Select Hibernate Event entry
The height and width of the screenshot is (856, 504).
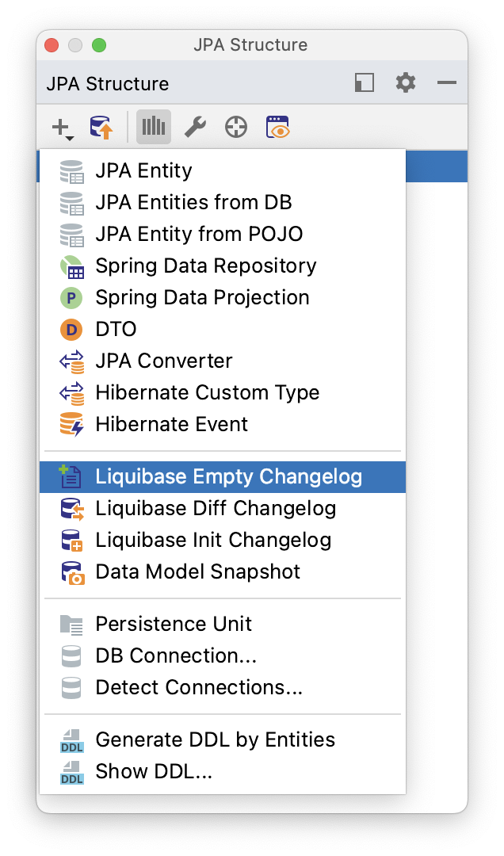coord(223,424)
